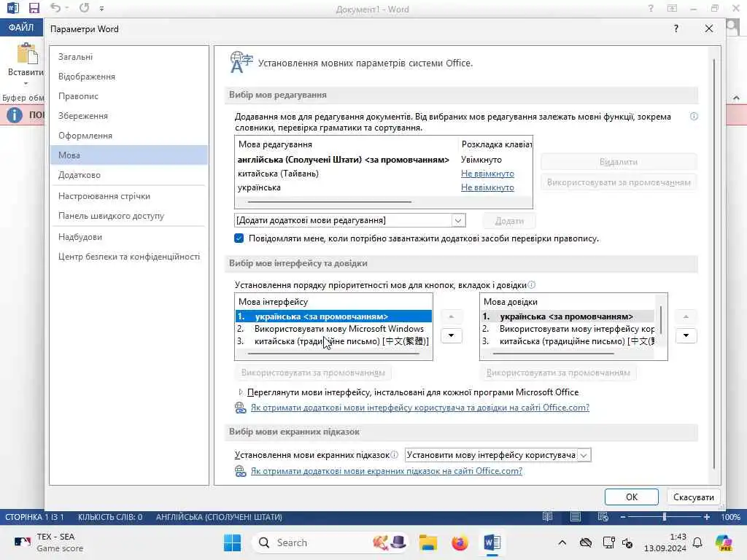The height and width of the screenshot is (560, 747).
Task: Click the Read Mode view icon in status bar
Action: coord(547,517)
